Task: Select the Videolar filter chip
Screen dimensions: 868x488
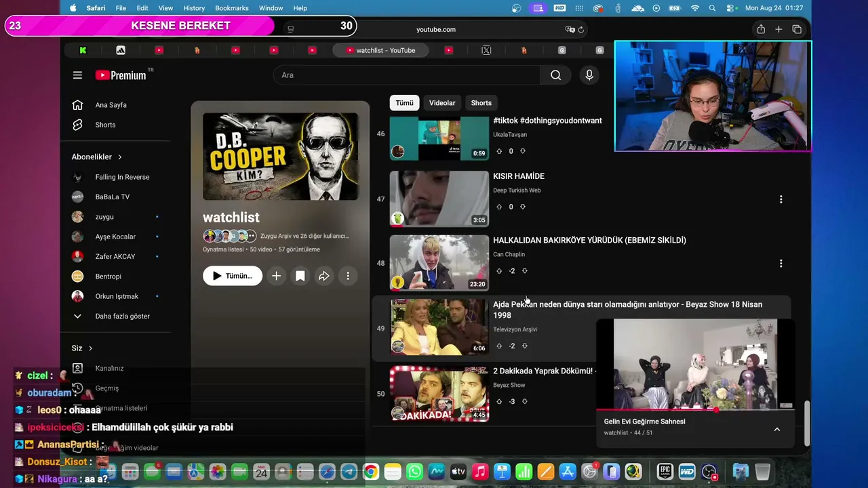Action: click(442, 103)
